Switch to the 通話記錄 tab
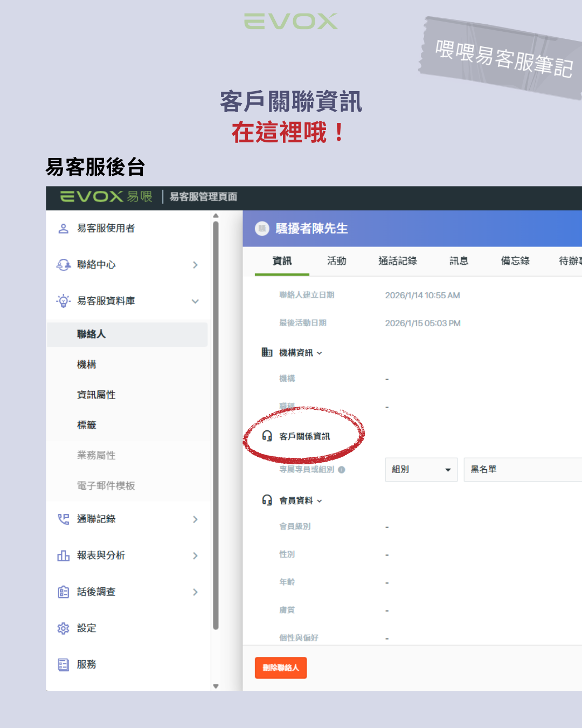582x728 pixels. coord(398,261)
